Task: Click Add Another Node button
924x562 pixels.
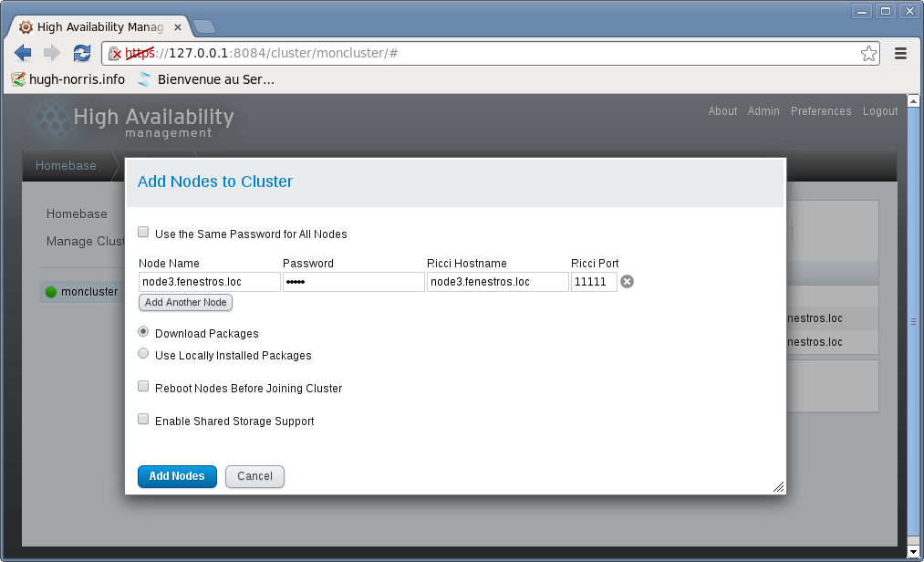Action: click(x=185, y=302)
